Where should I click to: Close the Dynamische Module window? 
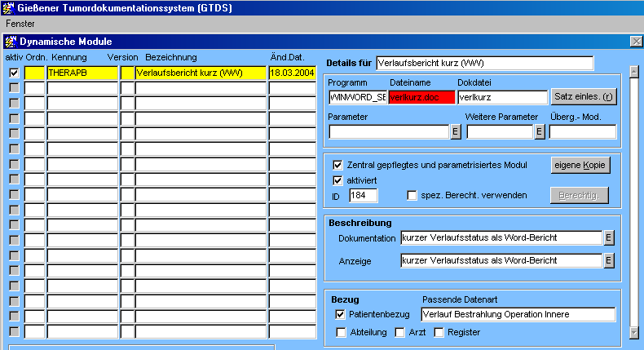[x=636, y=41]
